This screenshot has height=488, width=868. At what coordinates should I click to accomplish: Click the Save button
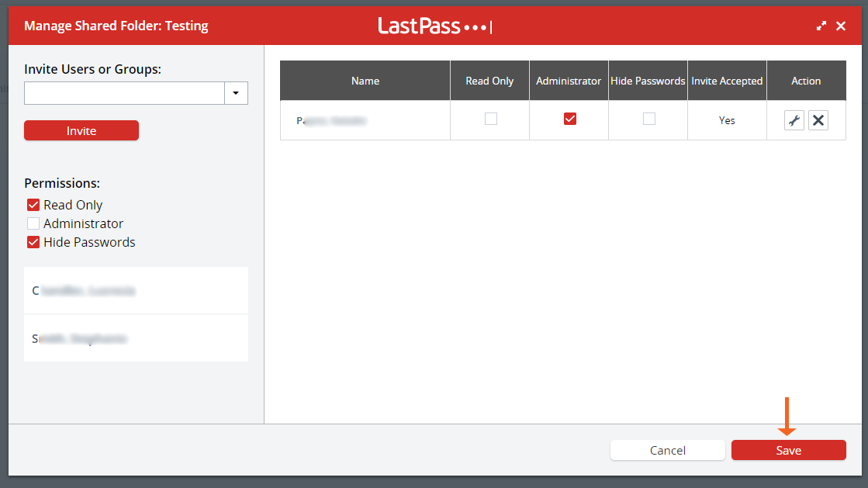pos(788,450)
